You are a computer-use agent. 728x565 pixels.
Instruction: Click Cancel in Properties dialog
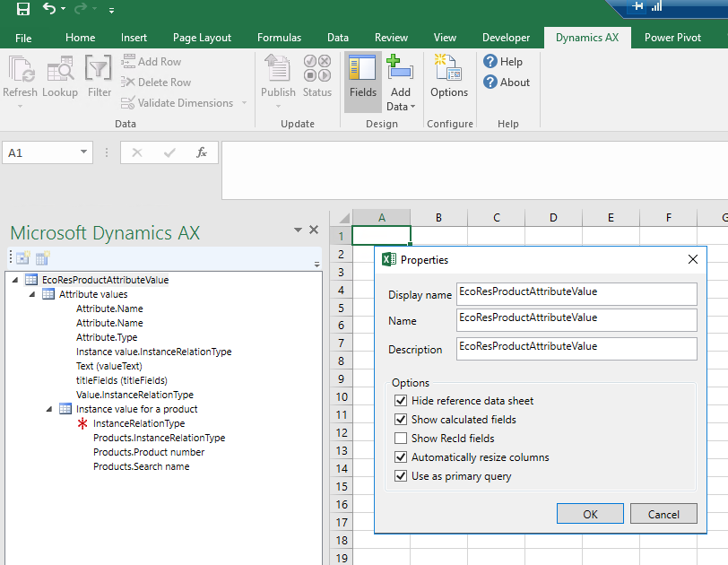tap(663, 514)
